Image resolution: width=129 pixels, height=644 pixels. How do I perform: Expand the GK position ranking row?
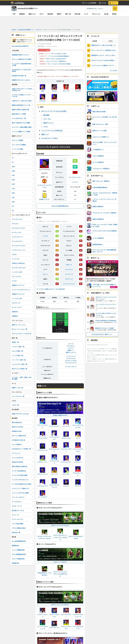(x=23, y=210)
